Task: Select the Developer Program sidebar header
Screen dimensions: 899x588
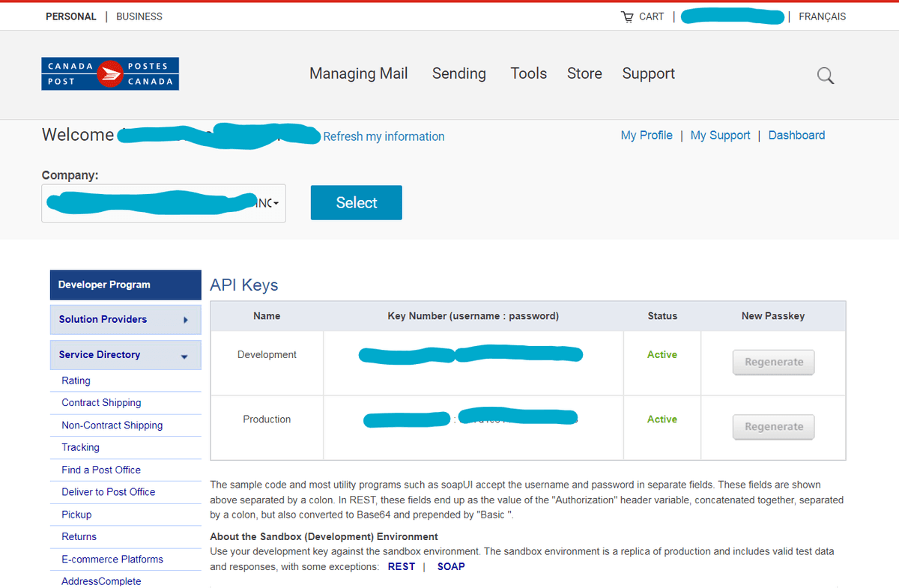Action: pyautogui.click(x=125, y=285)
